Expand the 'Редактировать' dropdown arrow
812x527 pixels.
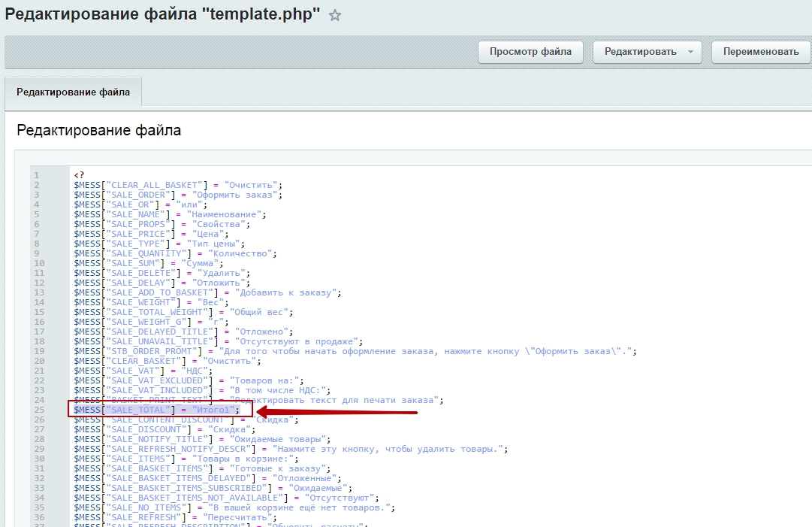tap(691, 52)
